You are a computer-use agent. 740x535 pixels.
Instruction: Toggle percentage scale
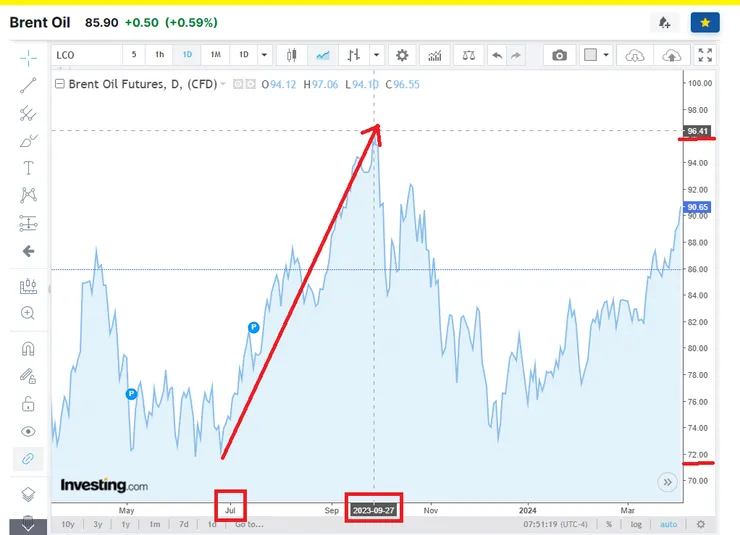coord(609,524)
